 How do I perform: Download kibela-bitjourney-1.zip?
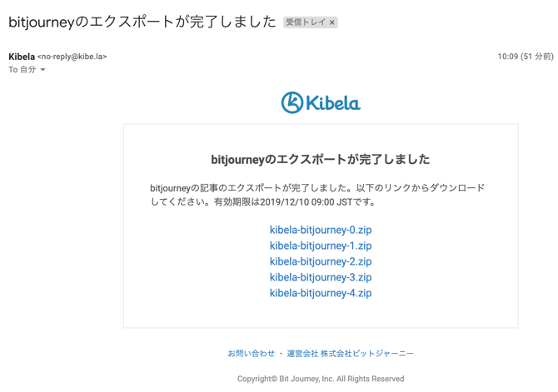point(321,246)
